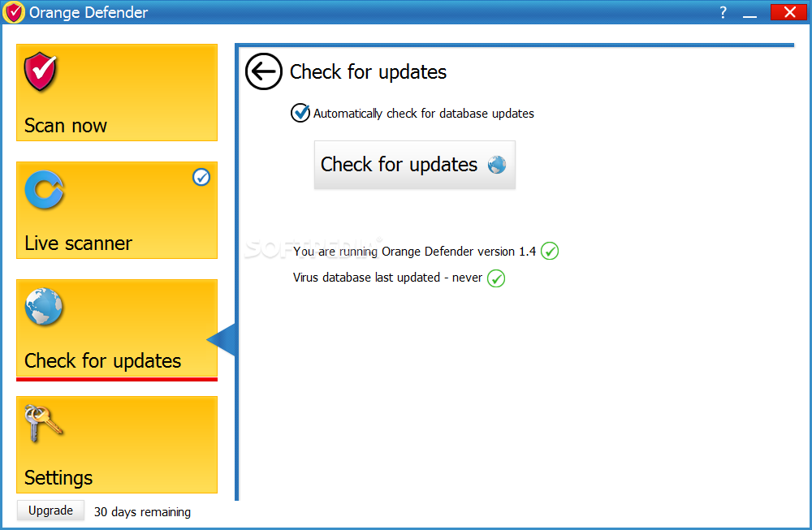Open the Scan now tile
Viewport: 812px width, 530px height.
coord(117,93)
